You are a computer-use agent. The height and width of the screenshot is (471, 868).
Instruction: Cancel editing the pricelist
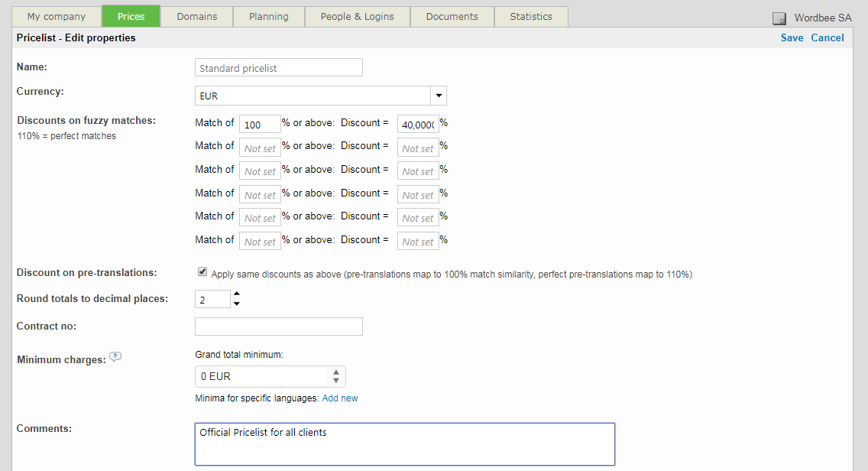827,38
